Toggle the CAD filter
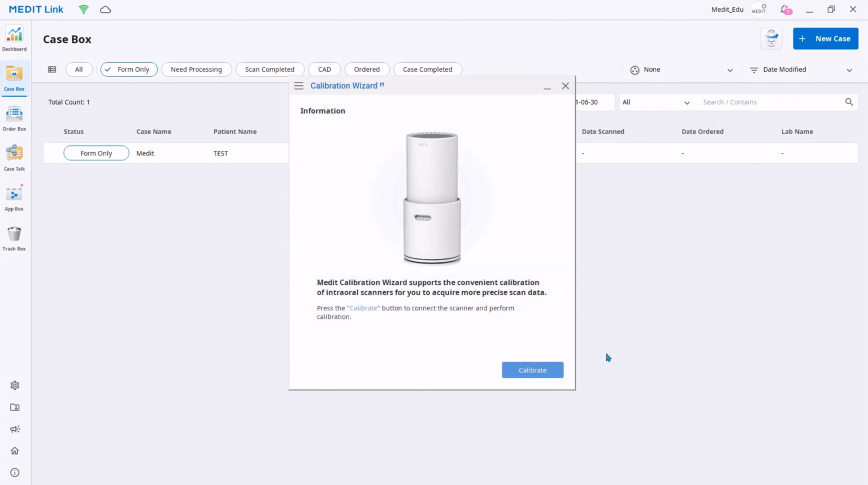868x485 pixels. coord(324,70)
